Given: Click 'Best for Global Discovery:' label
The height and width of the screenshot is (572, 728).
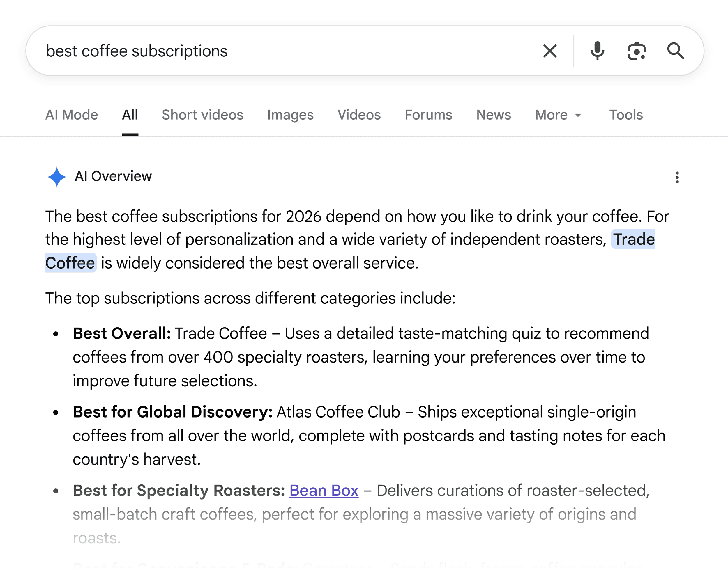Looking at the screenshot, I should click(x=173, y=412).
